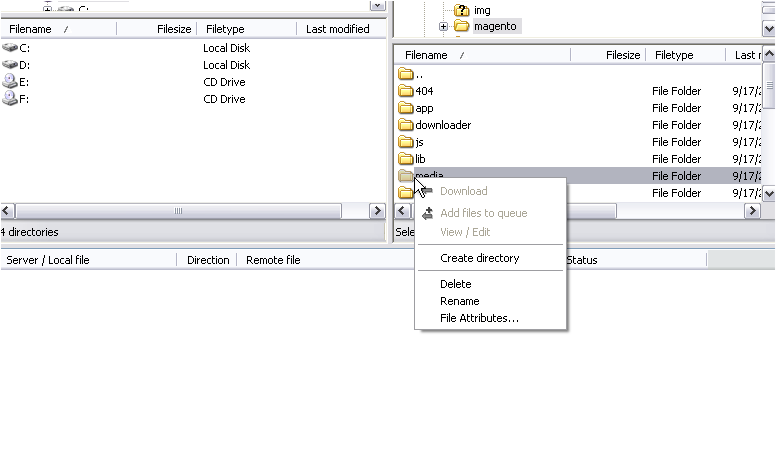776x450 pixels.
Task: Expand the magento tree node
Action: tap(444, 26)
